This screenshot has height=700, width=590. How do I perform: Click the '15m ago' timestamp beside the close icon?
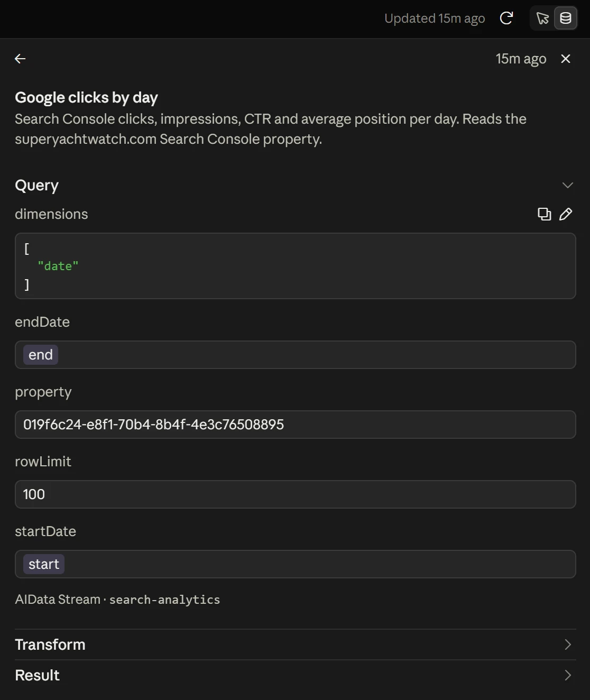click(521, 59)
